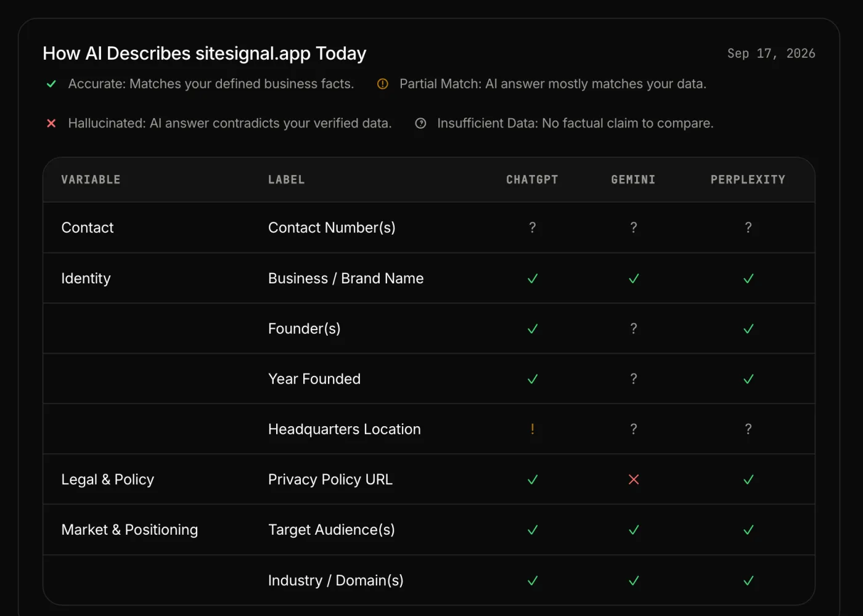Click the green Accurate legend checkmark icon
Viewport: 863px width, 616px height.
pyautogui.click(x=52, y=84)
